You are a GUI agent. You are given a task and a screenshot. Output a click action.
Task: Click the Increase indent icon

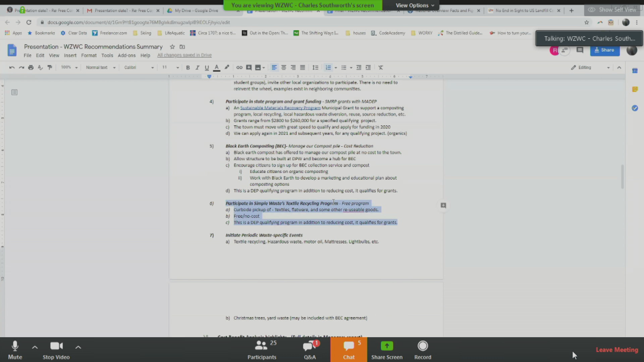tap(368, 67)
